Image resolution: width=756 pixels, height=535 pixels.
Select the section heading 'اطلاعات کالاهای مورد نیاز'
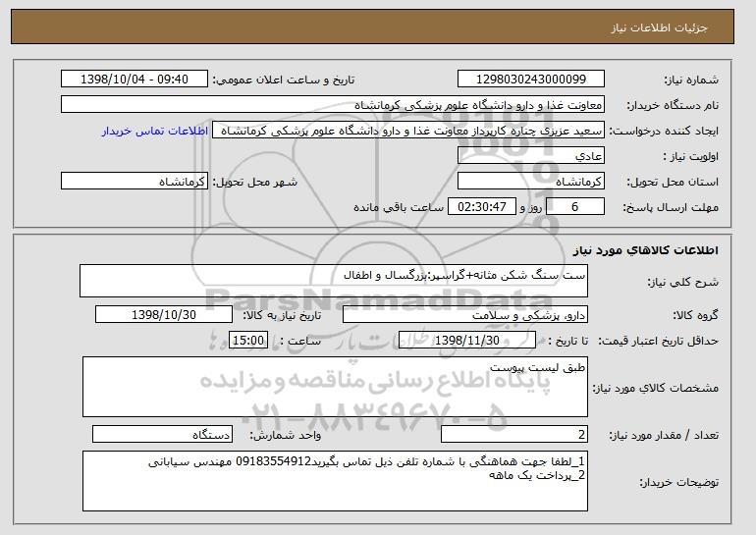646,250
